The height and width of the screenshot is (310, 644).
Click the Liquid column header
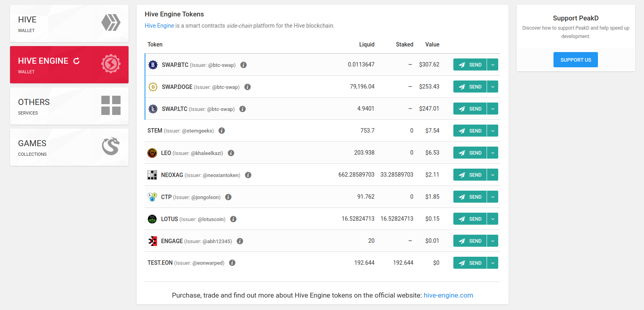(366, 44)
